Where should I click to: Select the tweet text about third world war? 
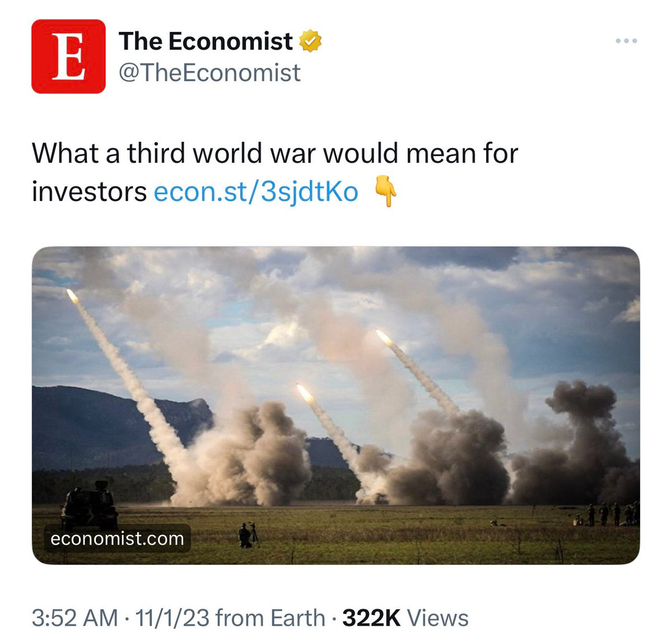tap(275, 172)
